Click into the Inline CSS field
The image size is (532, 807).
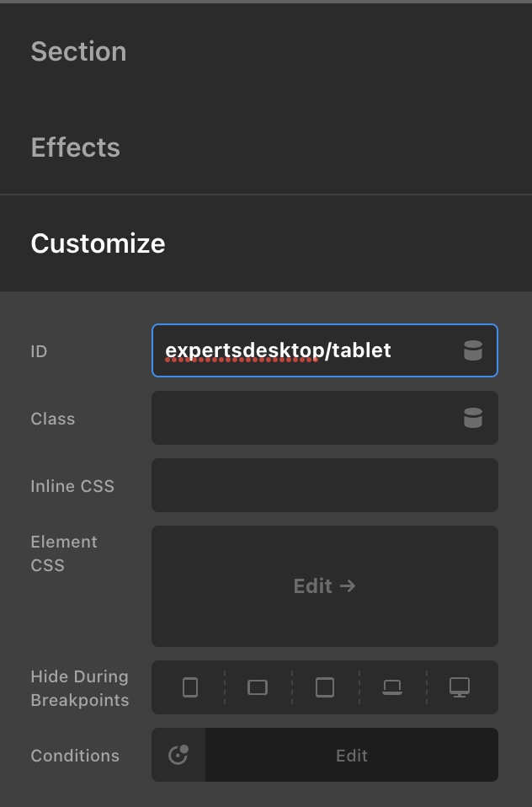click(325, 485)
